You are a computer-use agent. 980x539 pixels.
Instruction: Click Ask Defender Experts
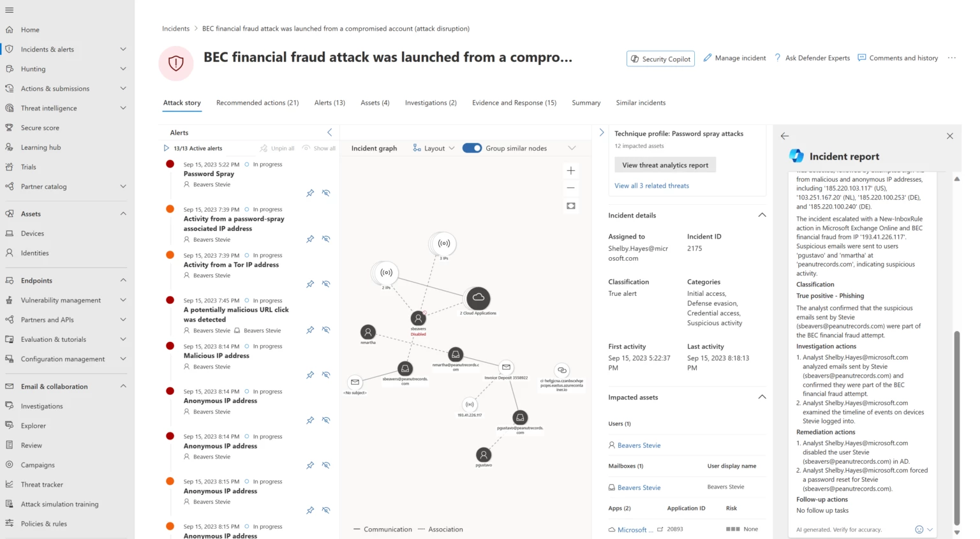(812, 58)
